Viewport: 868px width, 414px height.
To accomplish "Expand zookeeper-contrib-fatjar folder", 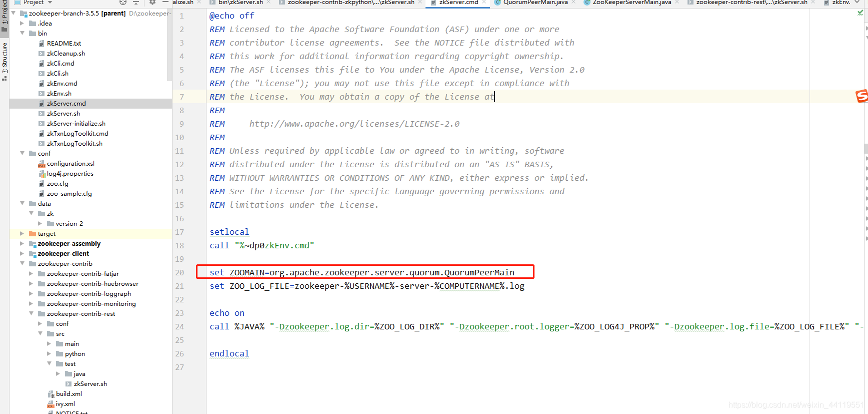I will pos(31,273).
